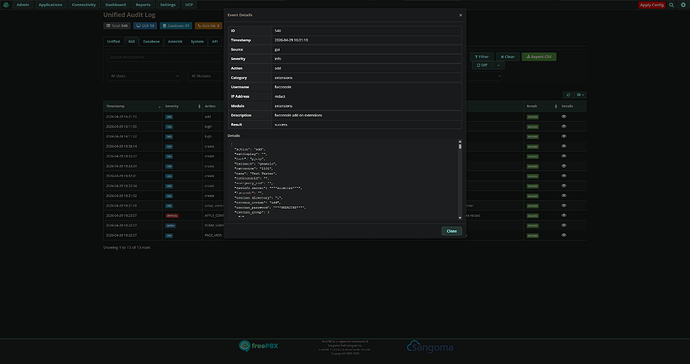Image resolution: width=690 pixels, height=364 pixels.
Task: Click the table refresh icon
Action: [568, 95]
